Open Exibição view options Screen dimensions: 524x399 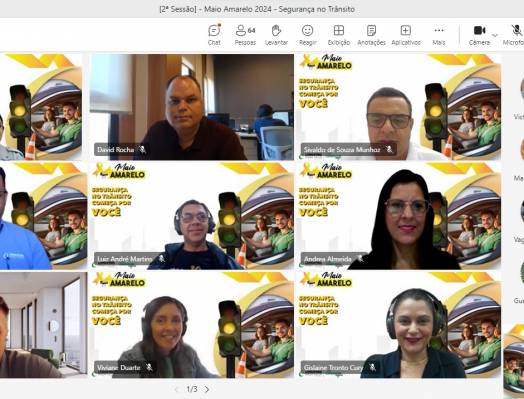coord(339,35)
